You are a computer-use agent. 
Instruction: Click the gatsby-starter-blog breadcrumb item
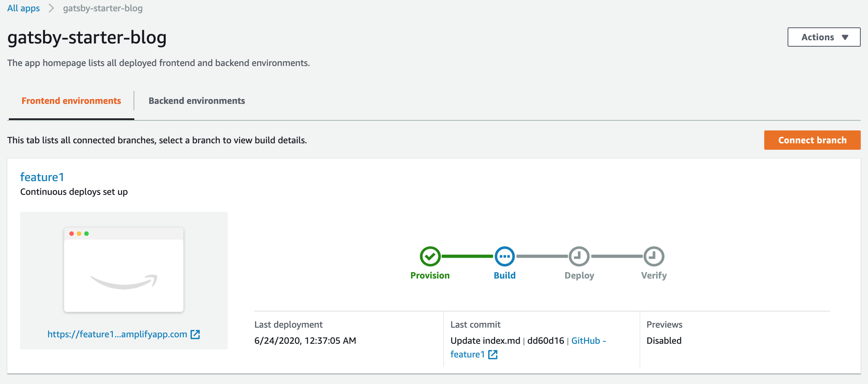point(103,8)
